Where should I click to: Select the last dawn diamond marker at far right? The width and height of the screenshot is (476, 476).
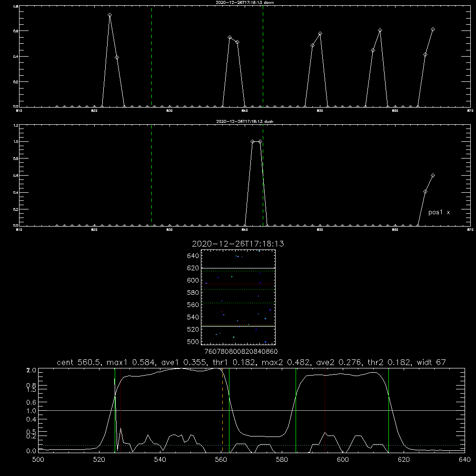click(433, 30)
